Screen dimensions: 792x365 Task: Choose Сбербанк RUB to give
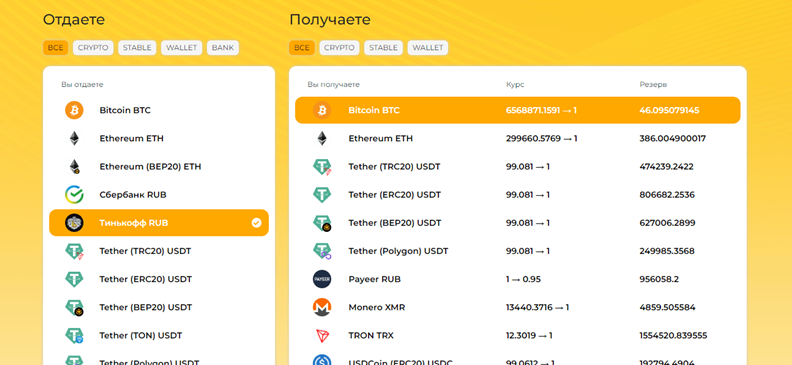(159, 195)
